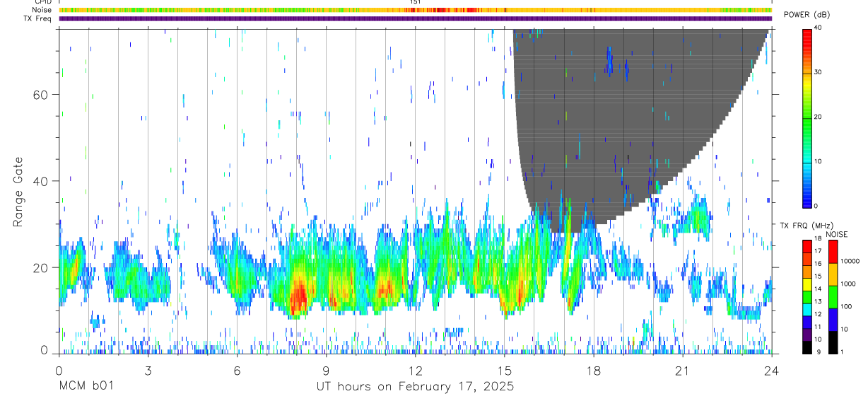Image resolution: width=868 pixels, height=401 pixels.
Task: Click the 151 CPID value
Action: [x=416, y=3]
